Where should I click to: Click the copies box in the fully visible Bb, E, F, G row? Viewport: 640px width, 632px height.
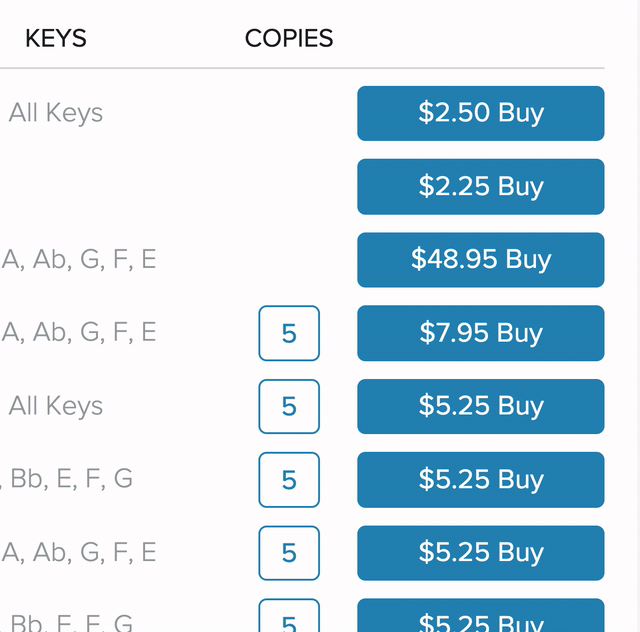click(x=289, y=480)
